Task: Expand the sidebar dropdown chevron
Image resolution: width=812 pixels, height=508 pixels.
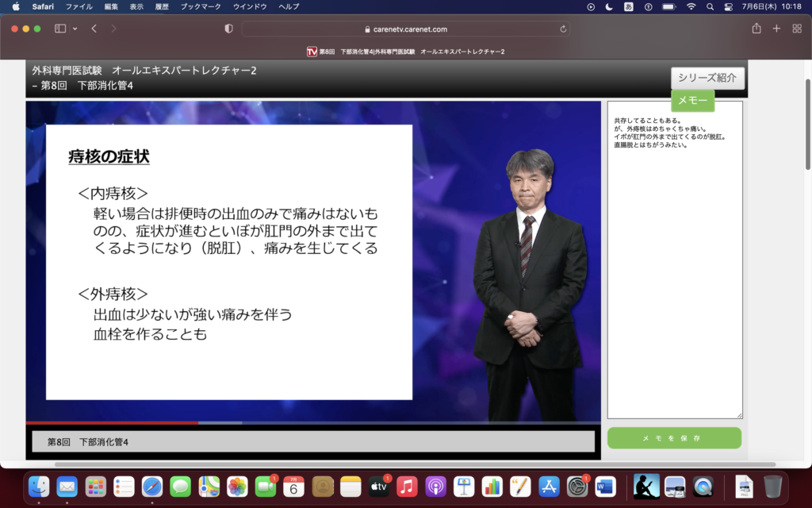Action: (x=75, y=29)
